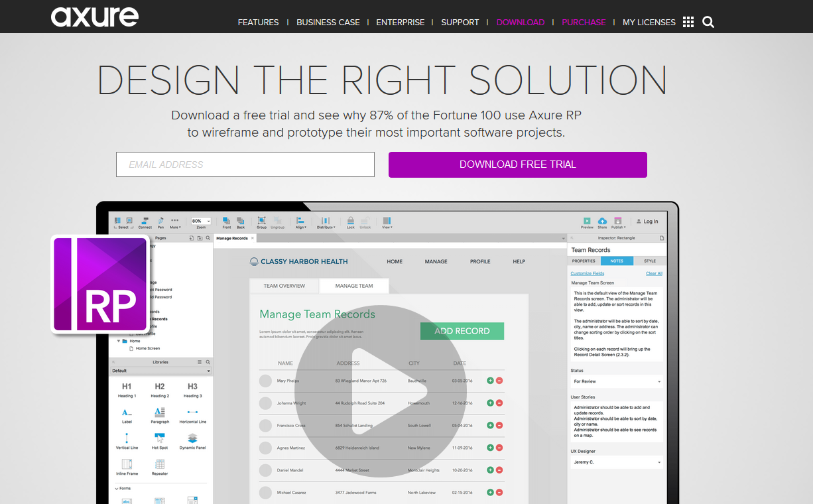The image size is (813, 504).
Task: Open the 80% zoom dropdown
Action: tap(201, 221)
